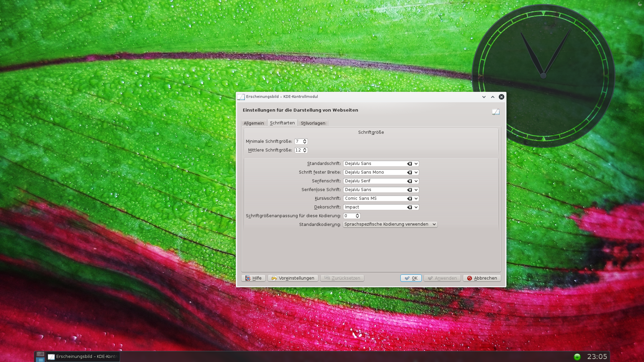Click the Schriftgröße section heading

pos(371,132)
